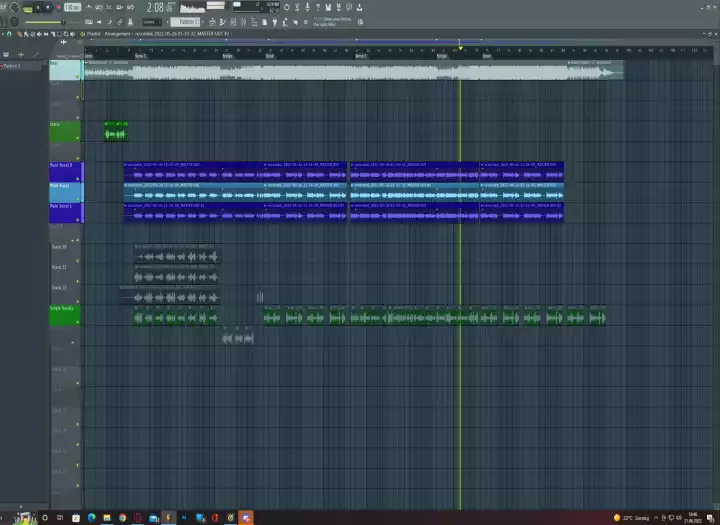Select the playlist Delete tool

33,34
